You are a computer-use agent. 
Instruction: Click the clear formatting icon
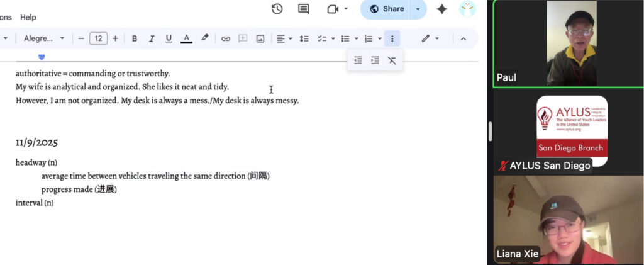[x=392, y=60]
